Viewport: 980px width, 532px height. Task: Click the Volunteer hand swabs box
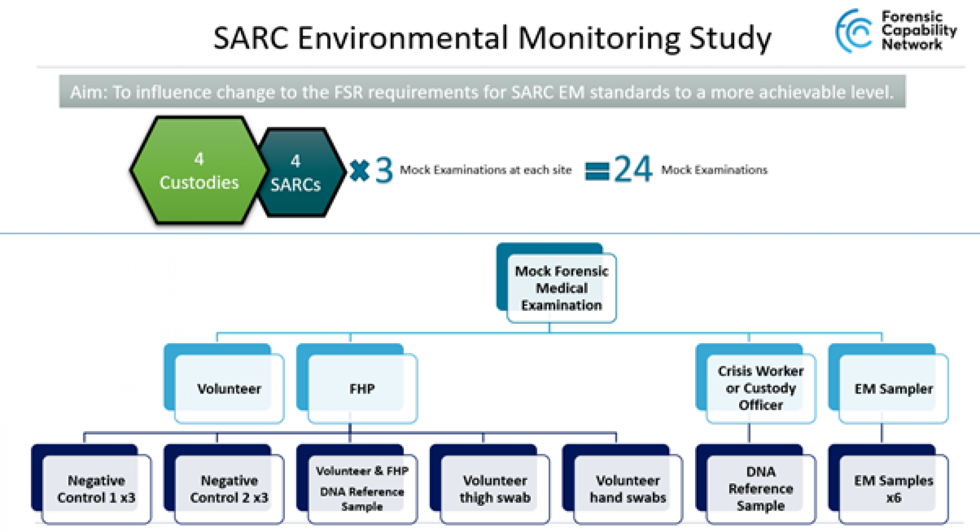[x=629, y=489]
